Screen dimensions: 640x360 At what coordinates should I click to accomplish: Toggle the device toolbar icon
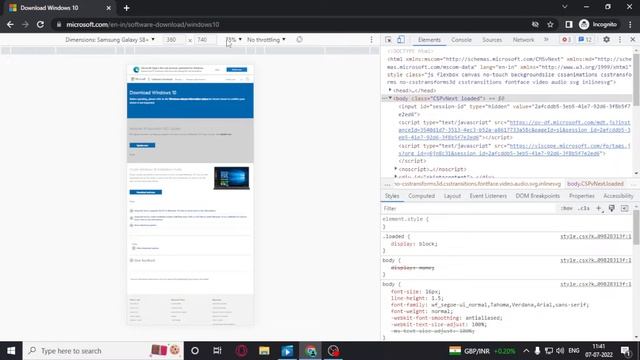[x=401, y=40]
